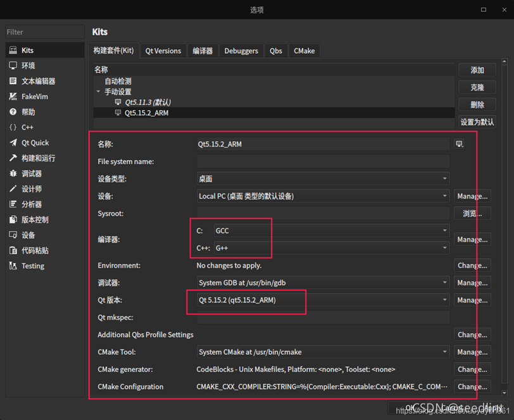Open the Kits category in sidebar
Screen dimensions: 514x420
click(45, 50)
